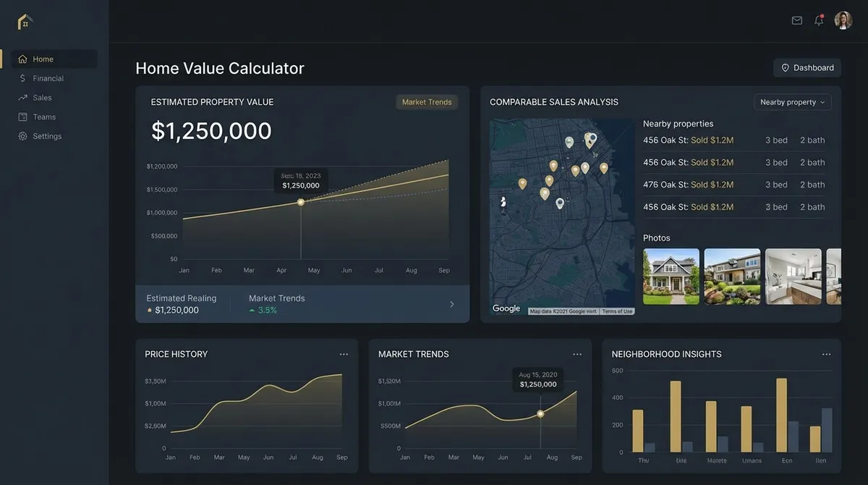Expand the Estimated Realing chevron arrow
Screen dimensions: 868x485
[x=452, y=304]
